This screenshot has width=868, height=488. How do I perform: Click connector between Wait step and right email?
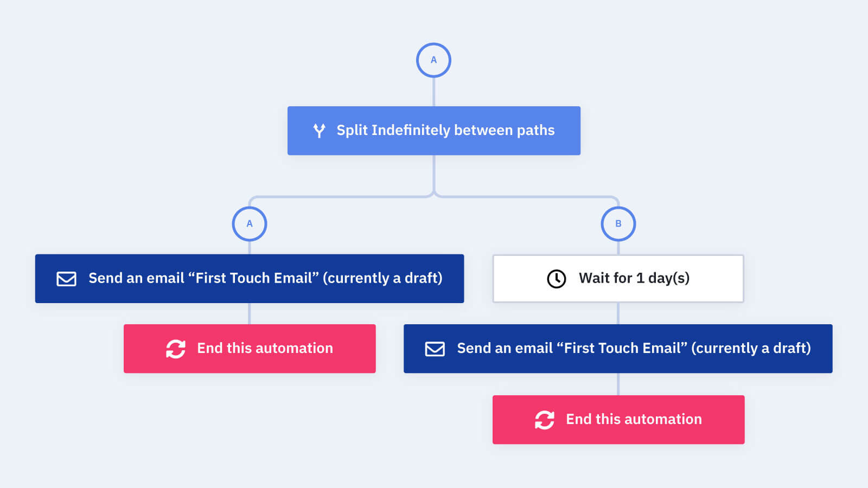618,313
